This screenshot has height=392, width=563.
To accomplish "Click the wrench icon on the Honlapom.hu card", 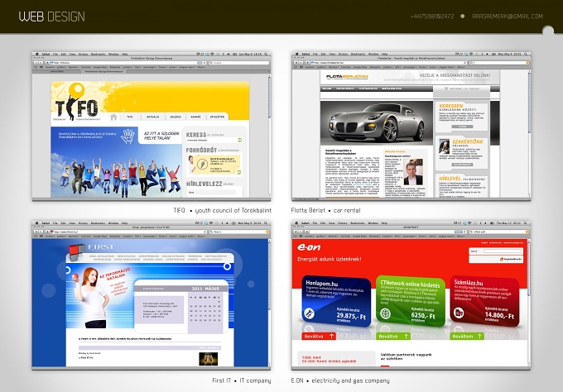I will pyautogui.click(x=309, y=313).
